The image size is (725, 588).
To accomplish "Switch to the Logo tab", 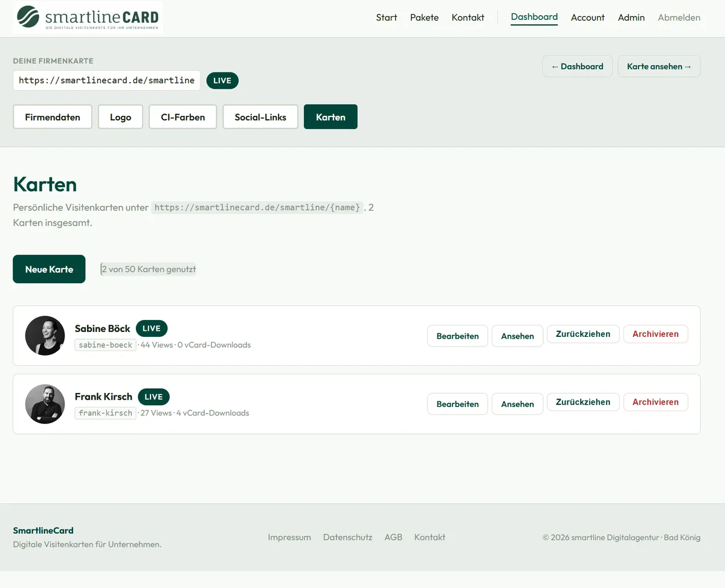I will coord(120,117).
